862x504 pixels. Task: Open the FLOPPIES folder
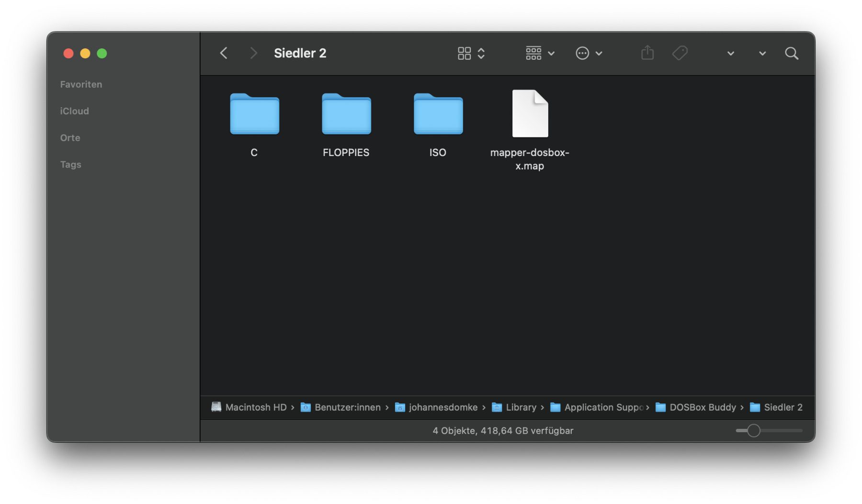(x=346, y=115)
